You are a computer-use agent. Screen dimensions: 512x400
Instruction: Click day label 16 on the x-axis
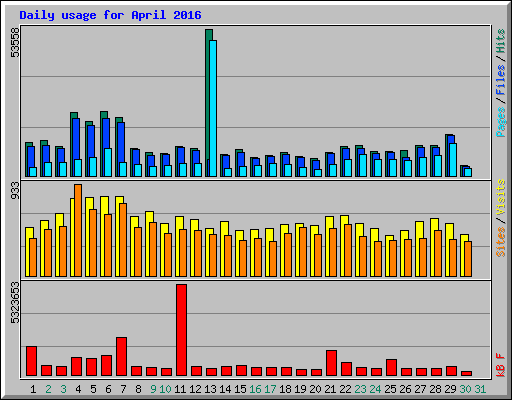(255, 389)
